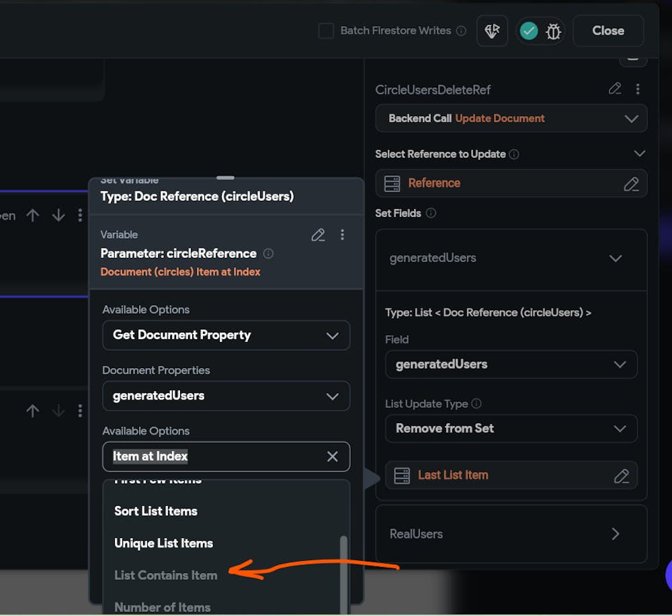672x616 pixels.
Task: Click the Last List Item variable
Action: click(453, 475)
